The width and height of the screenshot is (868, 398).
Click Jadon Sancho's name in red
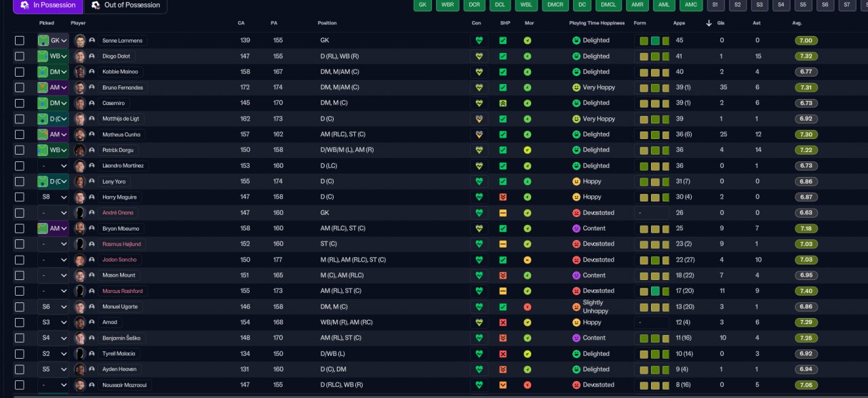click(119, 260)
